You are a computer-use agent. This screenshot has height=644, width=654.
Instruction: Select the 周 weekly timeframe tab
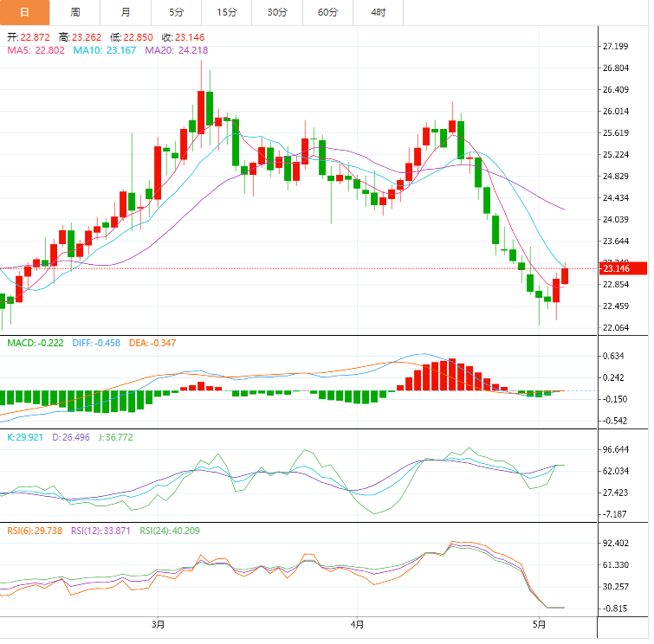point(75,12)
